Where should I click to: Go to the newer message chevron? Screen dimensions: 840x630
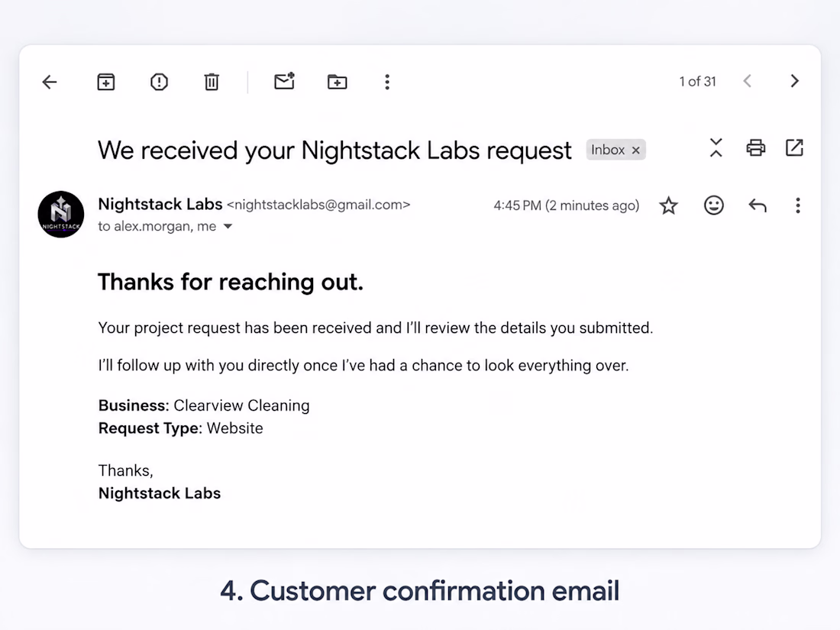coord(748,82)
